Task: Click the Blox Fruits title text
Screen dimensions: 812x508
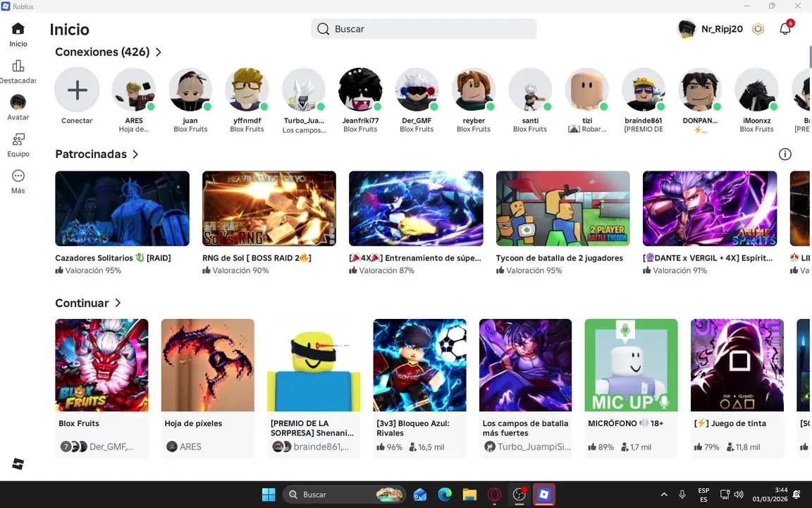Action: click(x=79, y=423)
